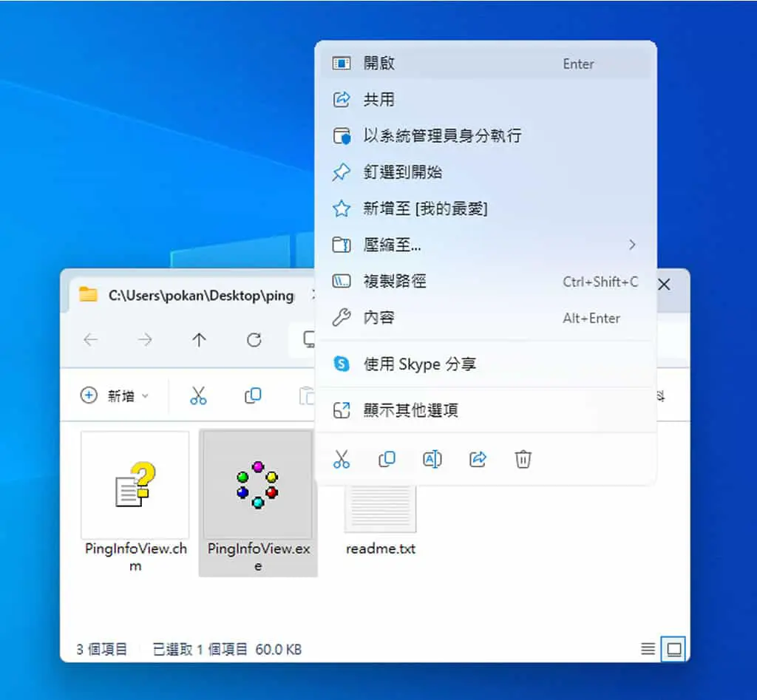
Task: Select 開啟 in the context menu
Action: pyautogui.click(x=486, y=64)
